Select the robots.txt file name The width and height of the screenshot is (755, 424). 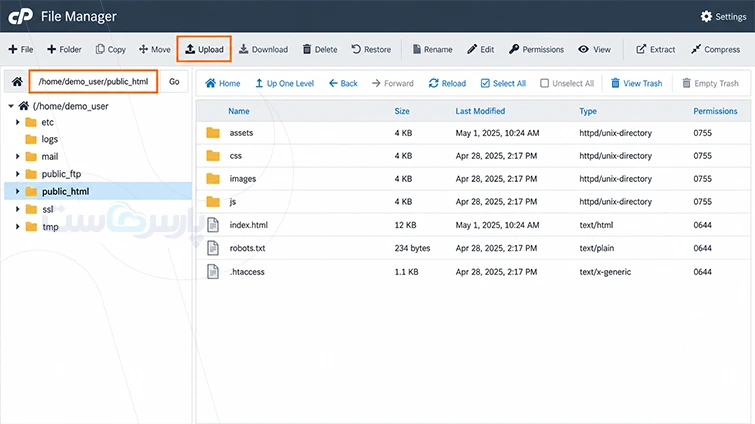click(x=247, y=248)
